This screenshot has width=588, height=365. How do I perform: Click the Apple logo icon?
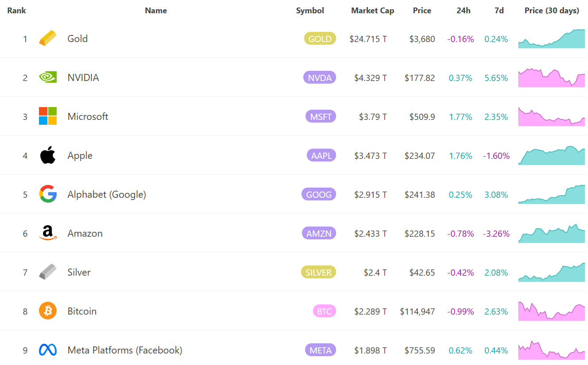coord(48,155)
